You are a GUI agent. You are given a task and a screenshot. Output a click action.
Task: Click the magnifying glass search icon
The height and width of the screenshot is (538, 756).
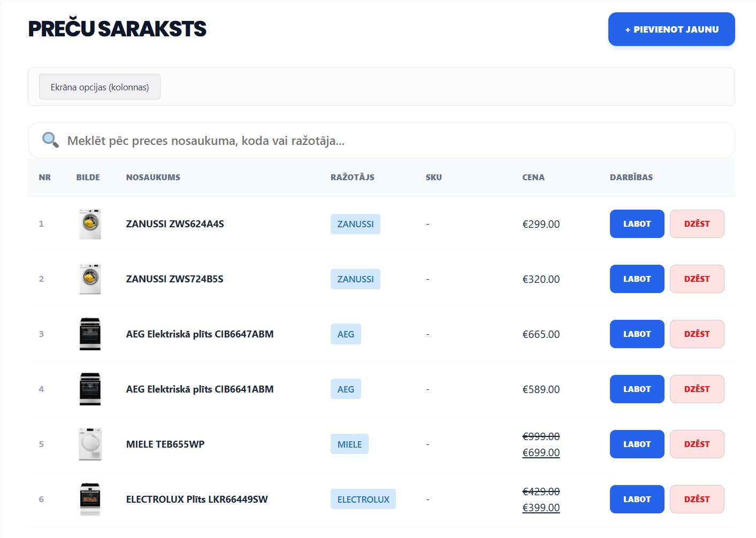pos(50,140)
